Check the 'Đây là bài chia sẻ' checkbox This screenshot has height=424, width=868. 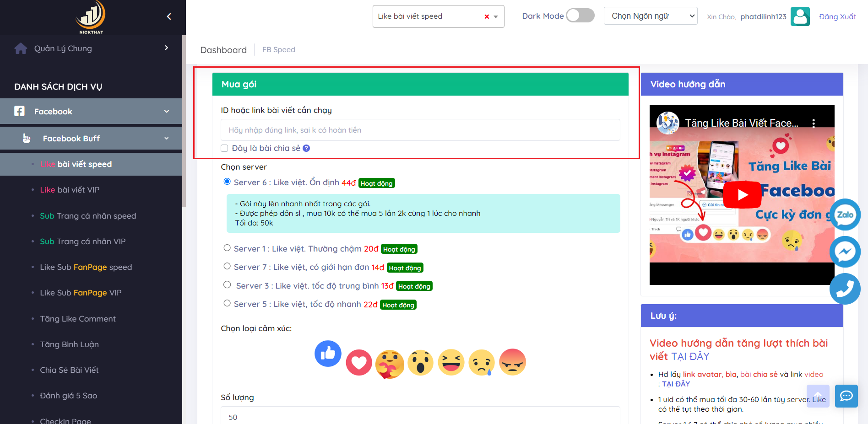pyautogui.click(x=224, y=148)
